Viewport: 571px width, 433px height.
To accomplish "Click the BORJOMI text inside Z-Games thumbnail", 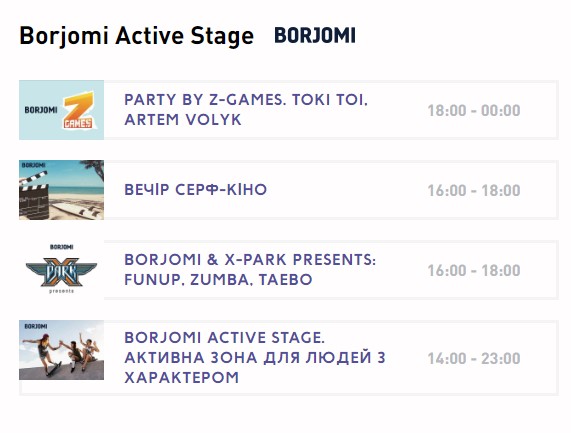I will (41, 110).
